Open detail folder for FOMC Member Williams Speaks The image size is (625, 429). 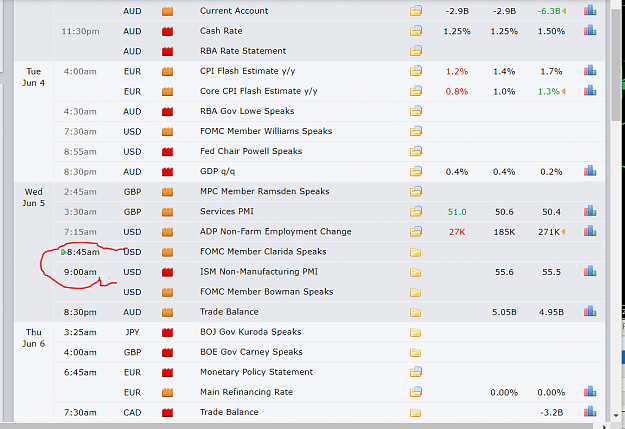pos(416,131)
